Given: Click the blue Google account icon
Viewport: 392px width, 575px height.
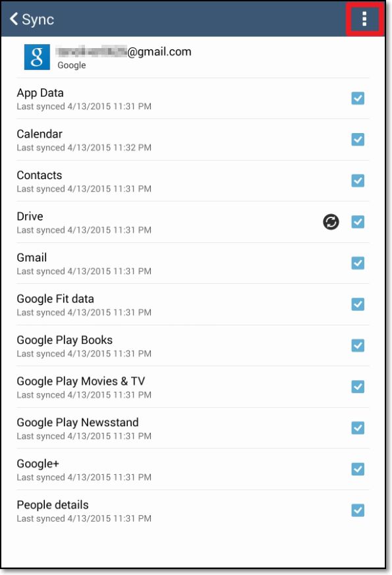Looking at the screenshot, I should [x=37, y=57].
